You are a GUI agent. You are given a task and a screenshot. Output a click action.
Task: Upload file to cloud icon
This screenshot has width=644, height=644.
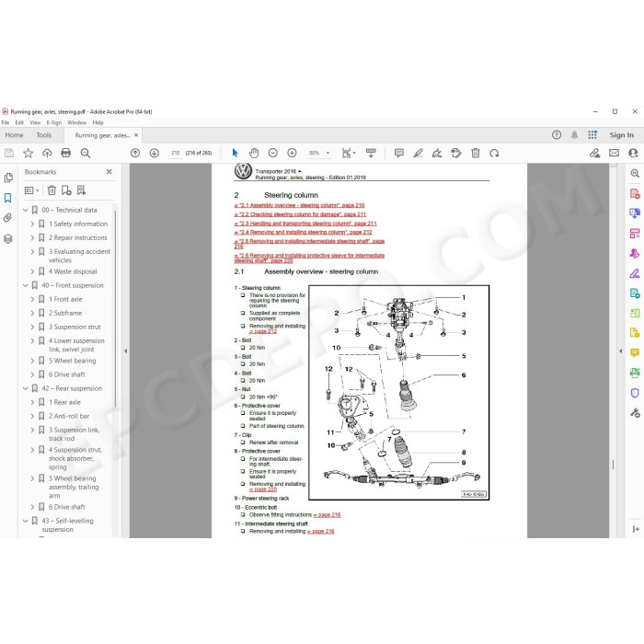[x=47, y=154]
